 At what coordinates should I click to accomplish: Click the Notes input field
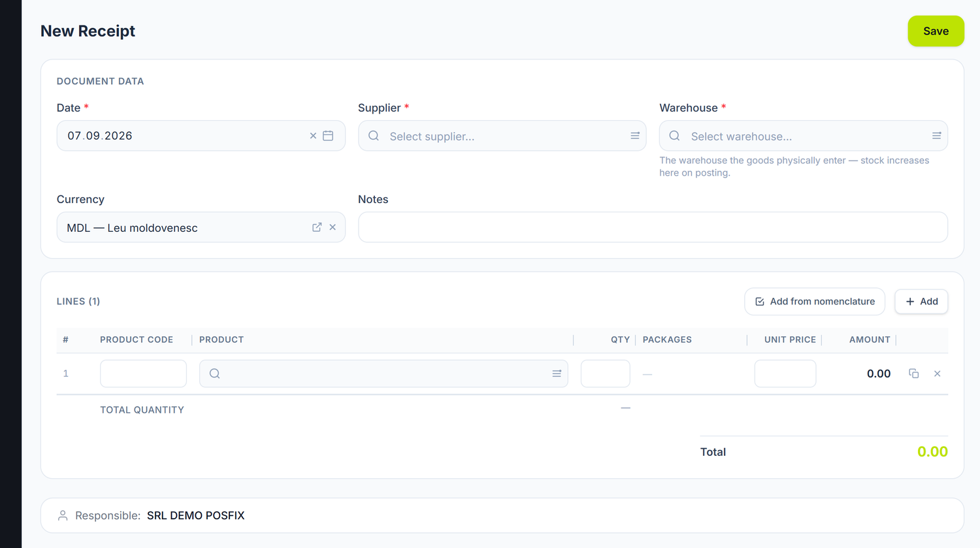point(653,227)
